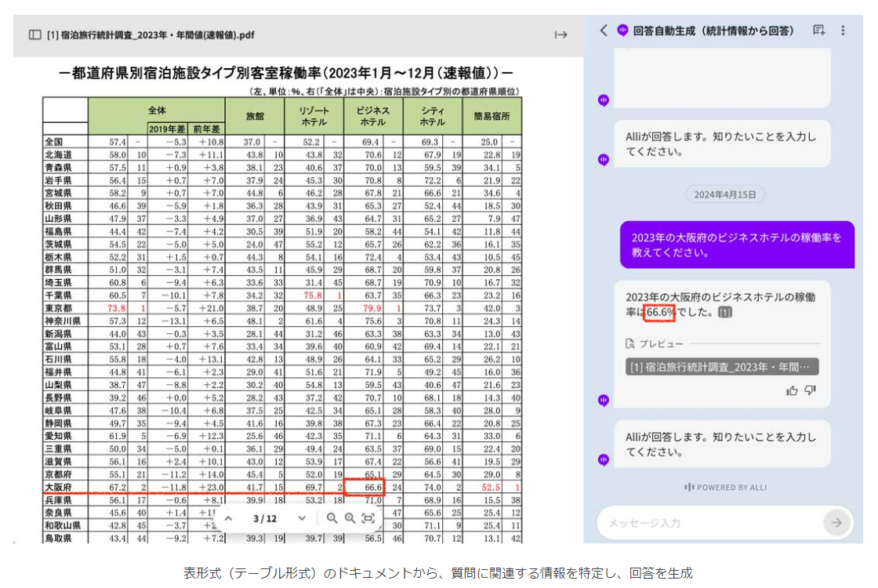Open the 宿泊旅行統計調査 source document preview
The width and height of the screenshot is (878, 588).
point(721,367)
